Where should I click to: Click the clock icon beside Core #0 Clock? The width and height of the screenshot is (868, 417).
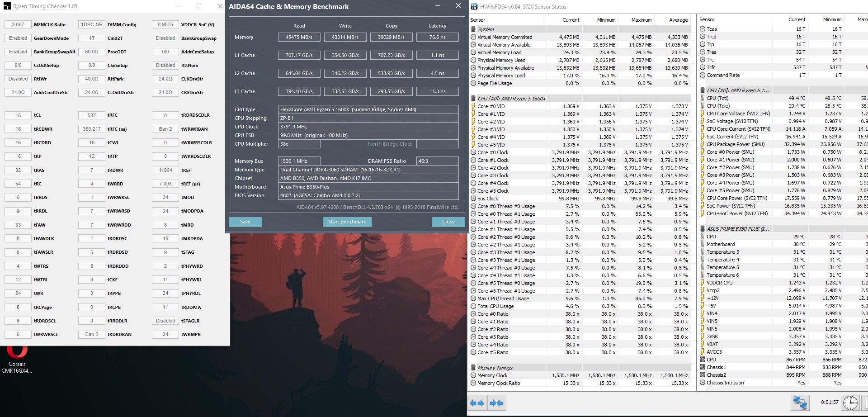(473, 152)
